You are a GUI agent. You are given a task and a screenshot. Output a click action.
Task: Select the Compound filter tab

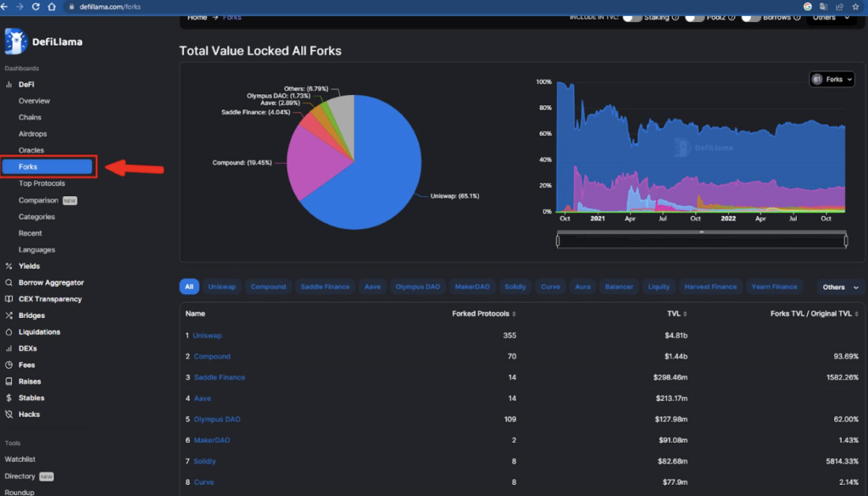pos(269,287)
